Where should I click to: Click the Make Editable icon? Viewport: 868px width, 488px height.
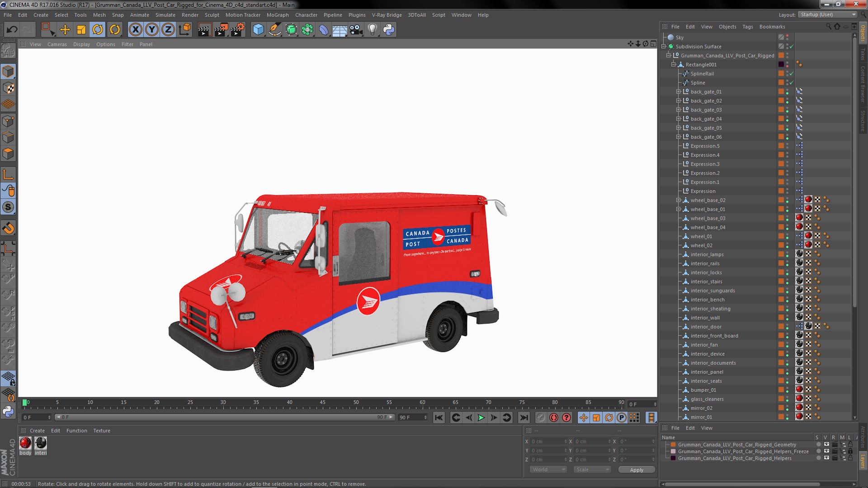point(8,51)
